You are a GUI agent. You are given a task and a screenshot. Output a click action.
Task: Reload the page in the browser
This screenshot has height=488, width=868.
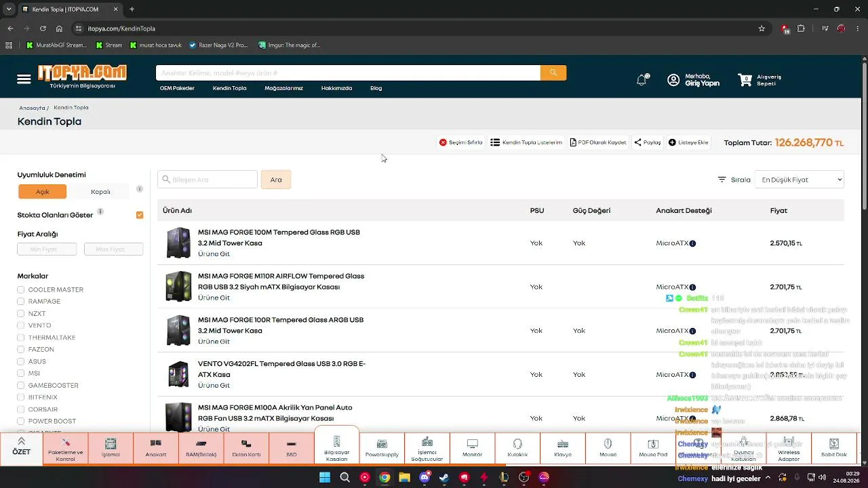point(43,28)
